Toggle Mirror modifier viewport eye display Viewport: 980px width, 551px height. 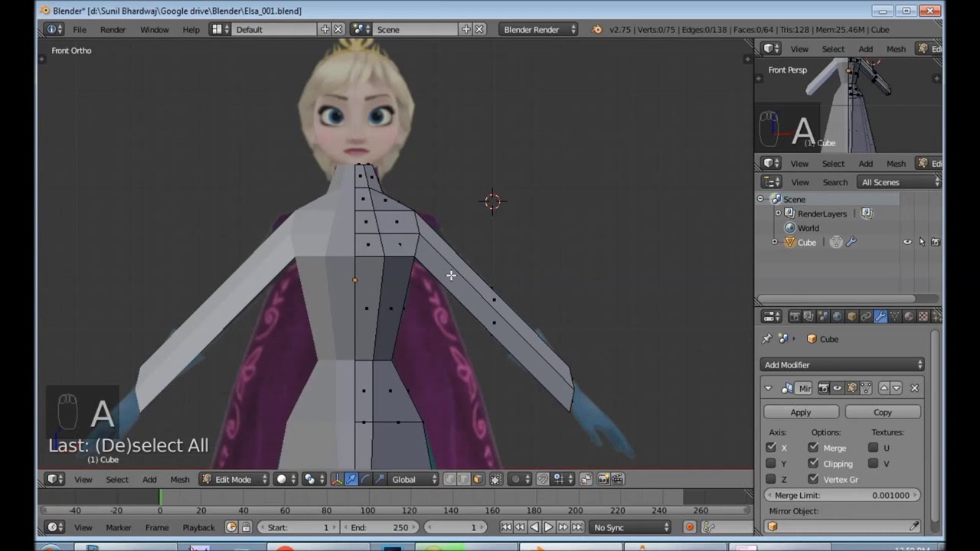click(x=837, y=388)
